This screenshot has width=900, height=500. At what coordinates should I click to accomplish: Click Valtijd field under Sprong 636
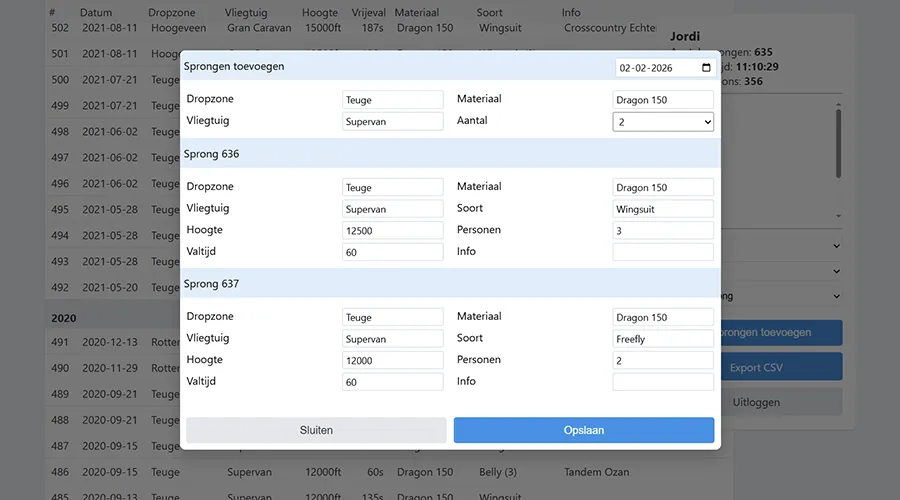click(x=392, y=252)
